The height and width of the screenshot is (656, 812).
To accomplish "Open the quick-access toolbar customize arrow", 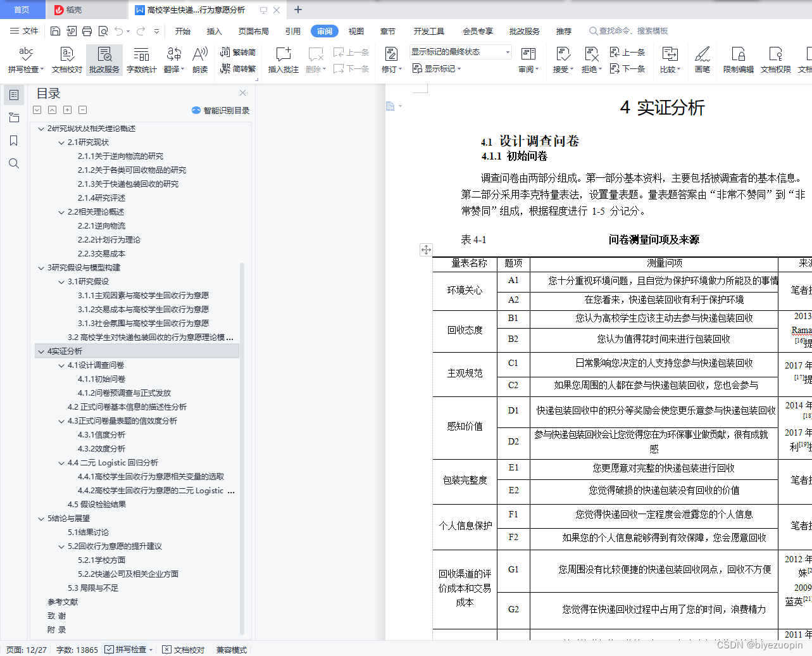I will (156, 31).
